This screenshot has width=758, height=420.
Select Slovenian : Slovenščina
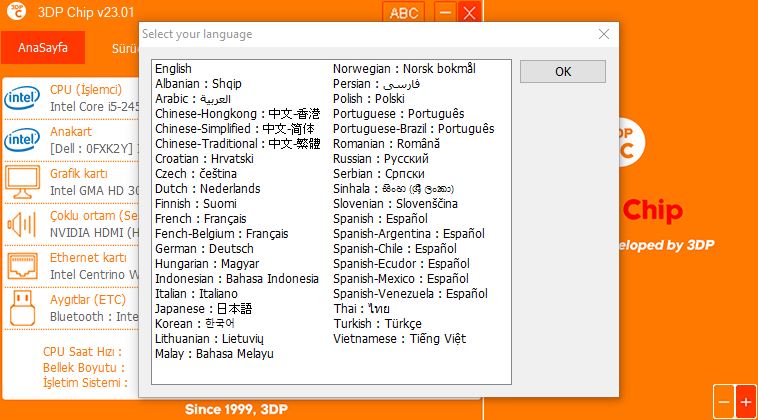[x=395, y=203]
